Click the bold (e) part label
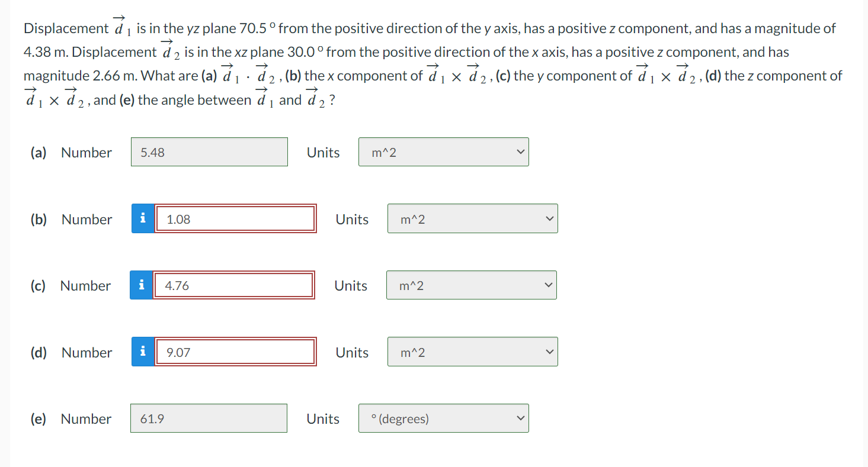 38,418
